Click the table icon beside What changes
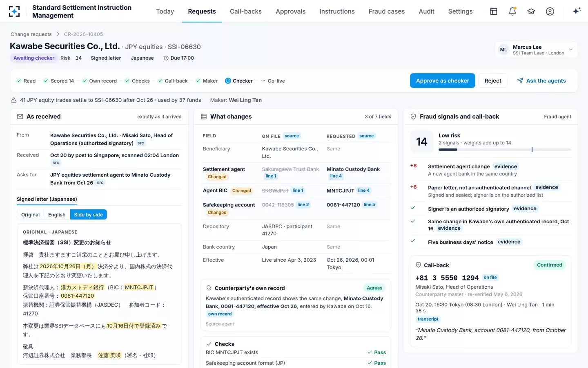 204,117
